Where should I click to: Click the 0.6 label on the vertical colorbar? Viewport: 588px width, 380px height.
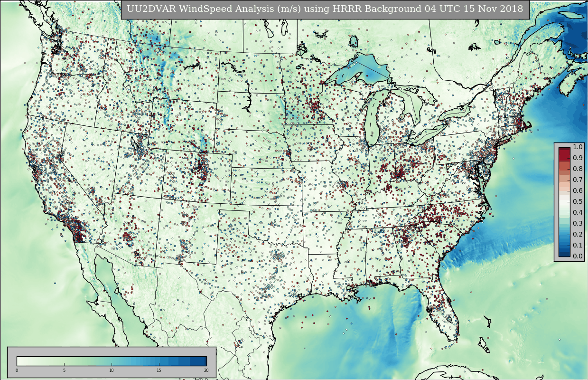[x=578, y=191]
